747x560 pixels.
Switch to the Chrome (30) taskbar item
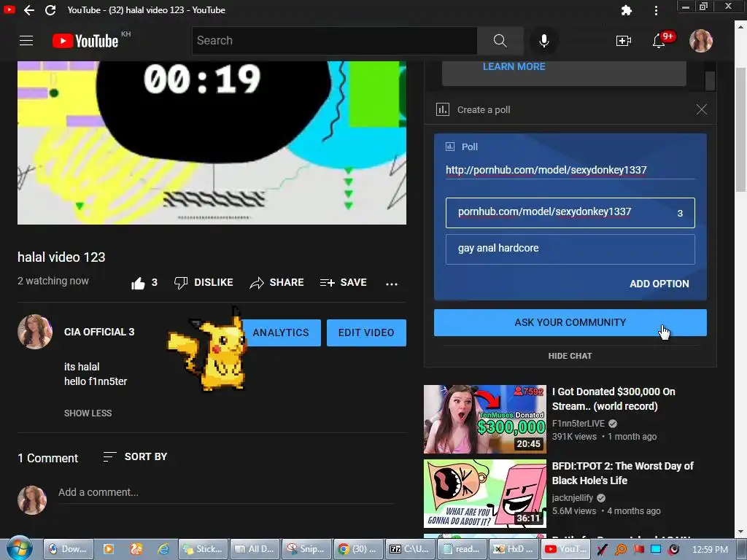tap(357, 549)
